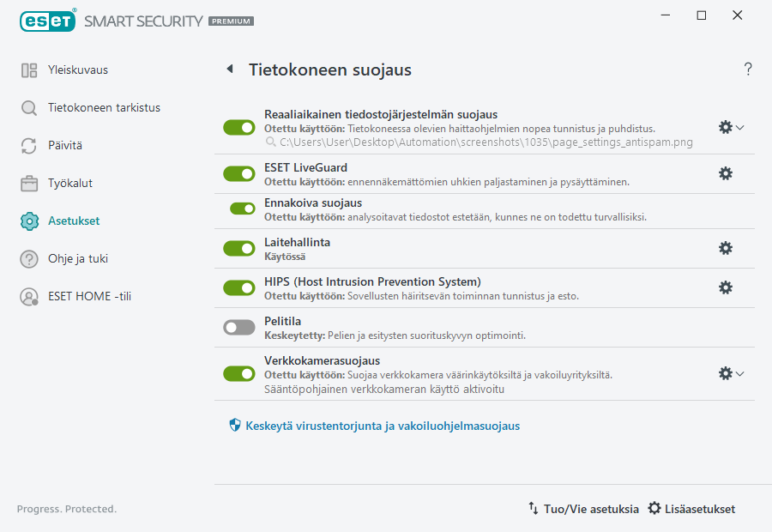Open HIPS settings gear
Image resolution: width=772 pixels, height=532 pixels.
click(x=726, y=288)
